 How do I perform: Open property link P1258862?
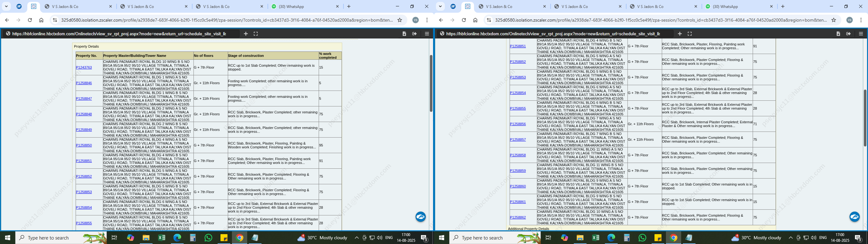click(x=518, y=217)
